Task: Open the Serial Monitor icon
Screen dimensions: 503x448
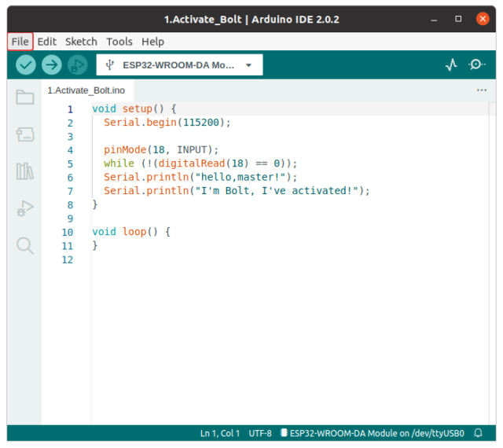Action: pyautogui.click(x=476, y=65)
